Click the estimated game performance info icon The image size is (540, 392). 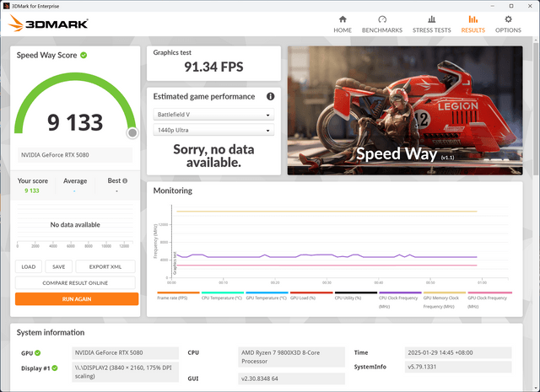tap(270, 96)
